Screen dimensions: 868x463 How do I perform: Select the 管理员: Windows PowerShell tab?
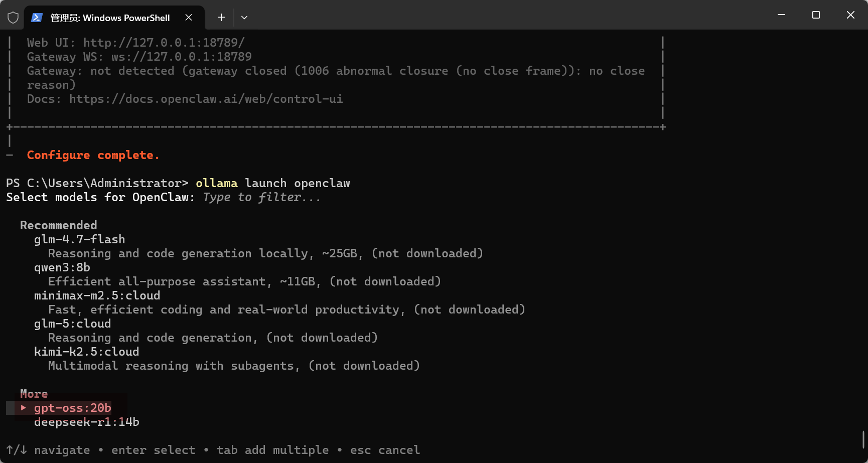click(x=114, y=18)
